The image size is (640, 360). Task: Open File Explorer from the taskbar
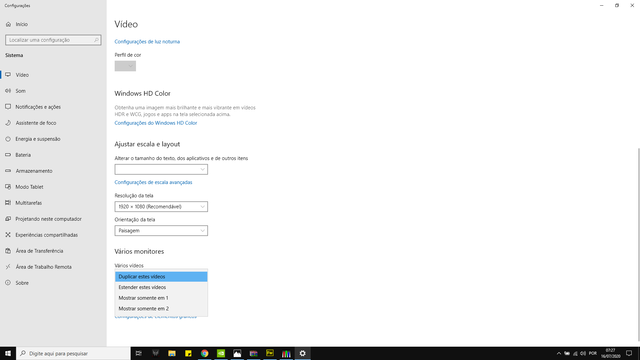click(172, 353)
